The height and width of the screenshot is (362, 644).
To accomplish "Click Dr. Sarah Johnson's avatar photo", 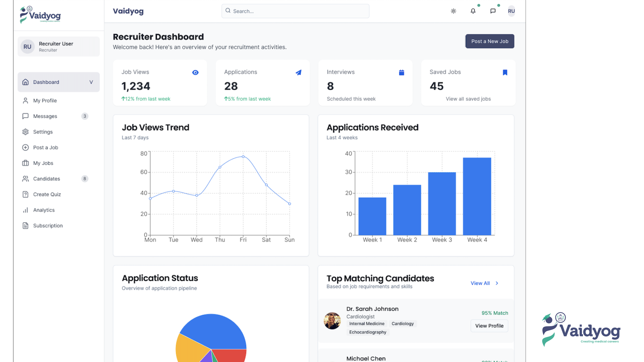I will 332,321.
